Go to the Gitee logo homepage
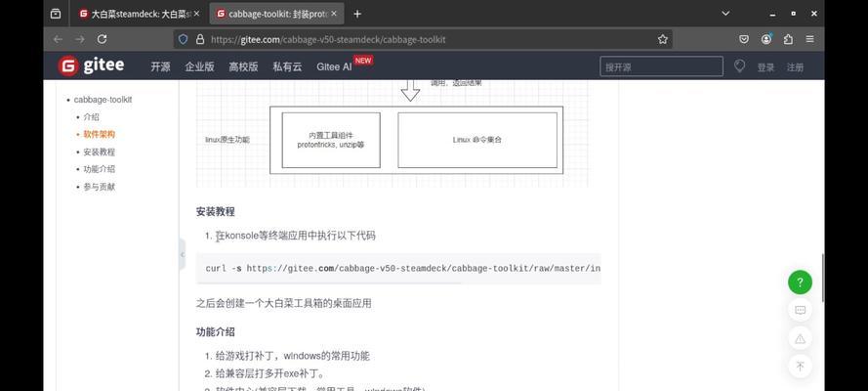868x391 pixels. (x=92, y=66)
